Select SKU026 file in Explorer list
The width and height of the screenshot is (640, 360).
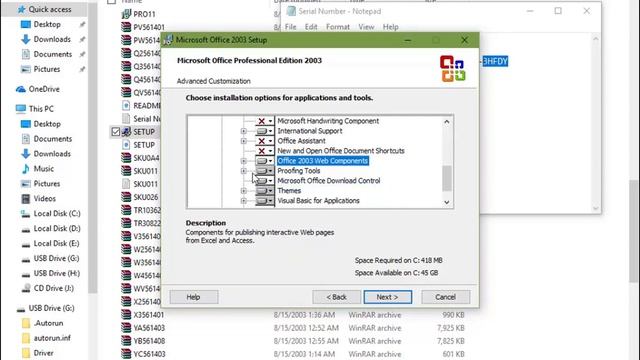click(x=145, y=197)
